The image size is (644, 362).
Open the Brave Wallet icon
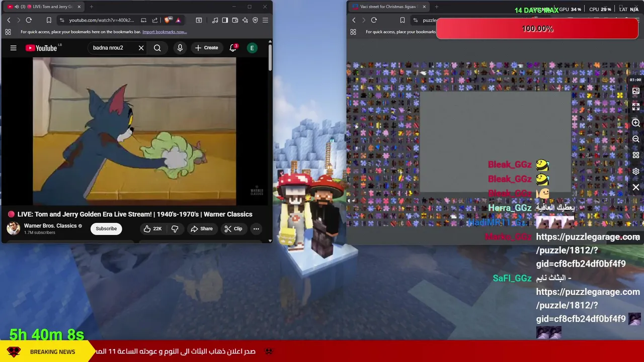point(235,20)
